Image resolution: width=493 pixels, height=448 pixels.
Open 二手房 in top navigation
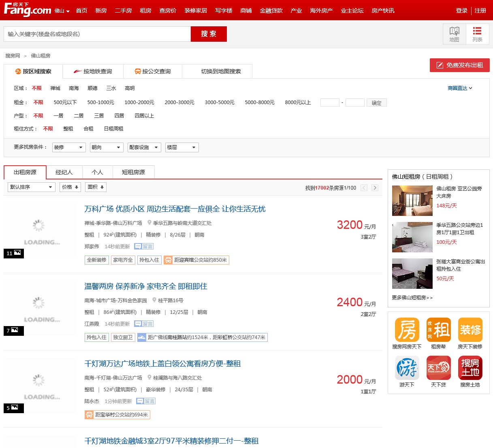(x=123, y=11)
